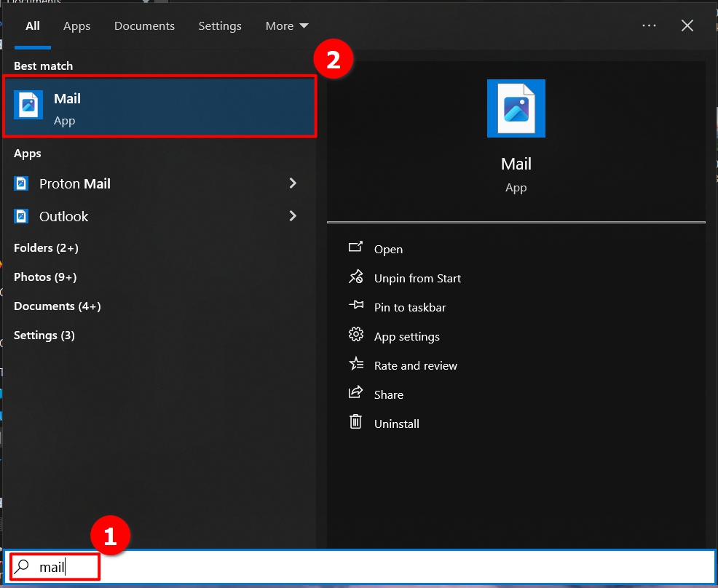Image resolution: width=718 pixels, height=588 pixels.
Task: Open App settings for Mail
Action: (355, 335)
